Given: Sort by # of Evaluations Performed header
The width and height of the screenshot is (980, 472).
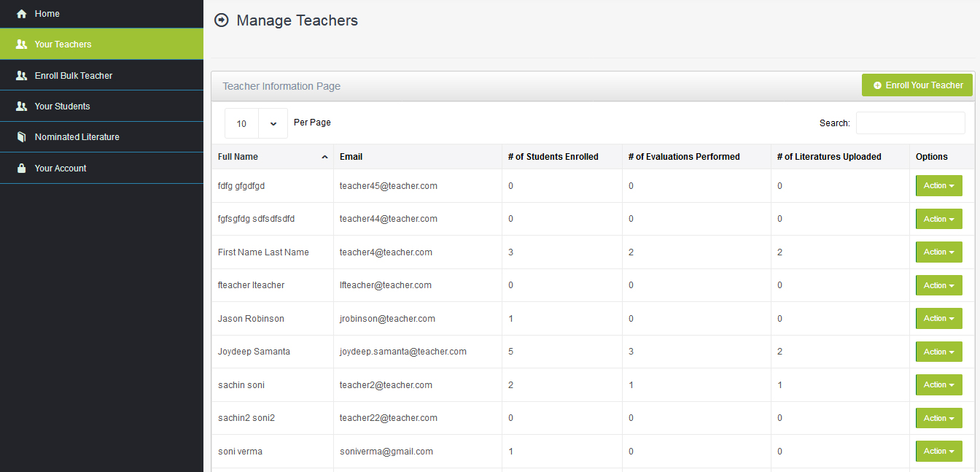Looking at the screenshot, I should (696, 157).
